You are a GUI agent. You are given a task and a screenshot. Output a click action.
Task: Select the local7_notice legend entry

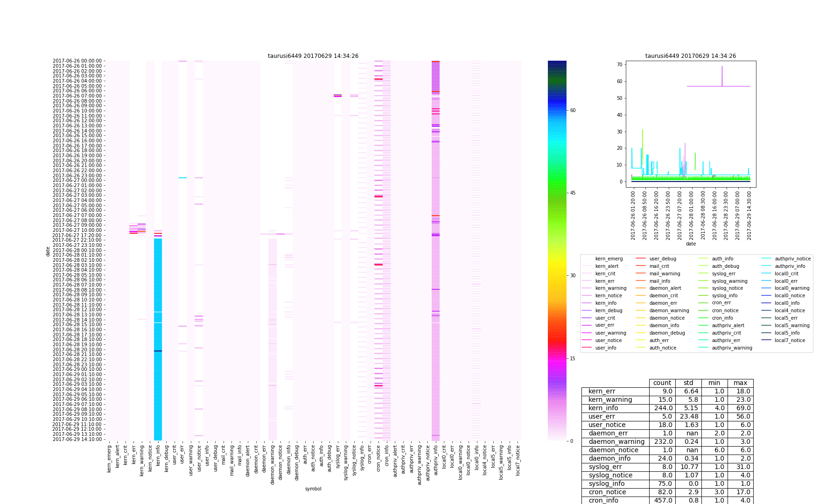click(790, 340)
